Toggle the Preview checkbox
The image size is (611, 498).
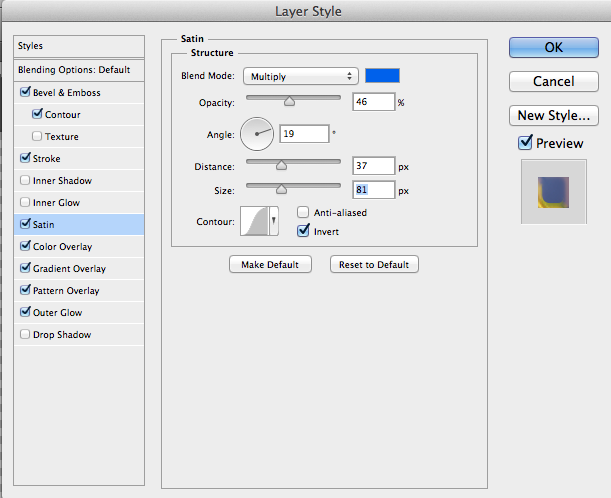click(x=525, y=143)
